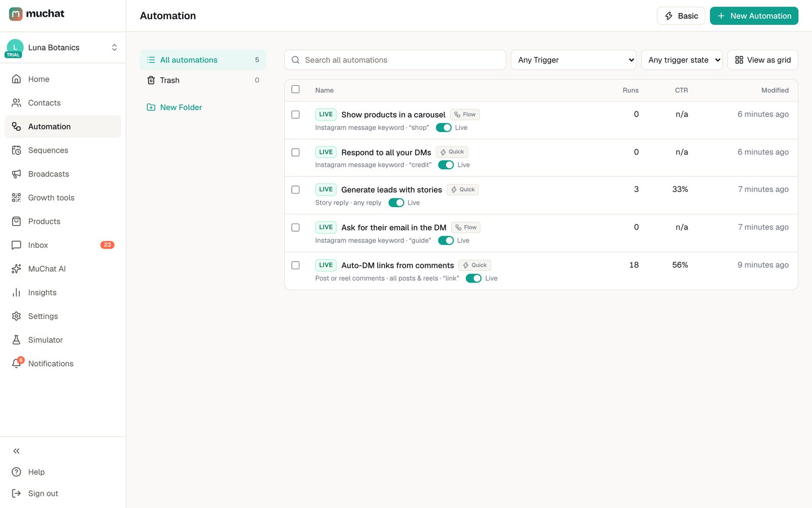The height and width of the screenshot is (508, 812).
Task: Select All automations folder
Action: tap(203, 60)
